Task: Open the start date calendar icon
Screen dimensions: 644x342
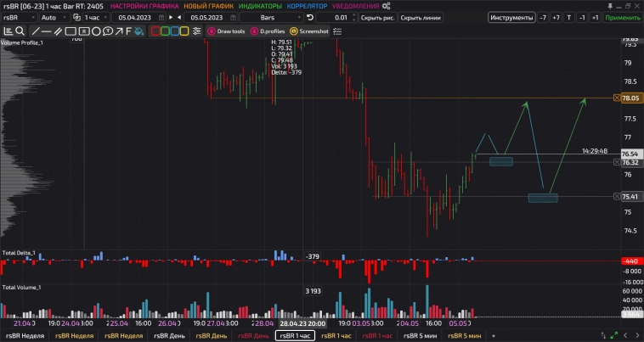Action: (161, 18)
